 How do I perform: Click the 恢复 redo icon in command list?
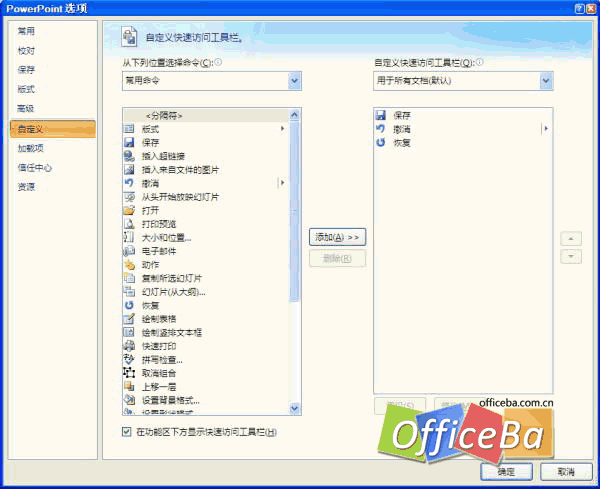click(x=129, y=305)
